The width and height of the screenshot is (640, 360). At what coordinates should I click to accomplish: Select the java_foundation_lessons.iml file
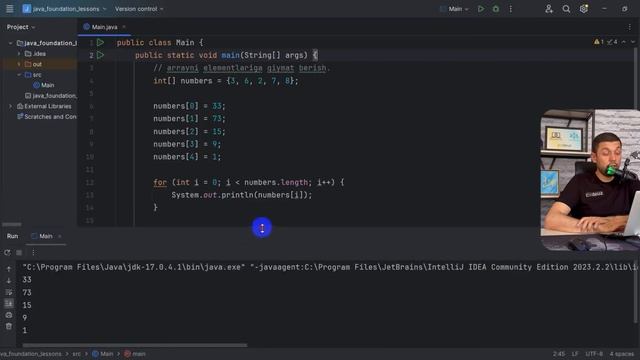[x=51, y=96]
